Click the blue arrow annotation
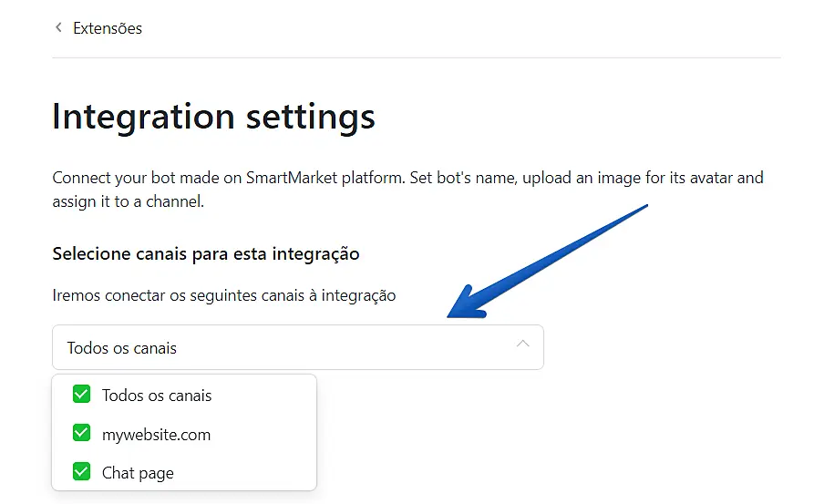 coord(547,260)
